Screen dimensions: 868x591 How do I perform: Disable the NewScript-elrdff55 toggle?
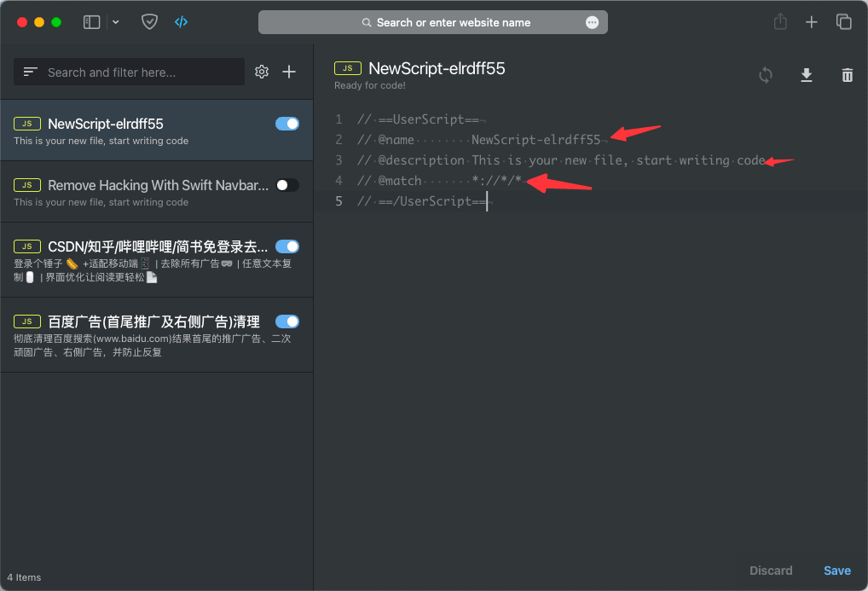287,124
